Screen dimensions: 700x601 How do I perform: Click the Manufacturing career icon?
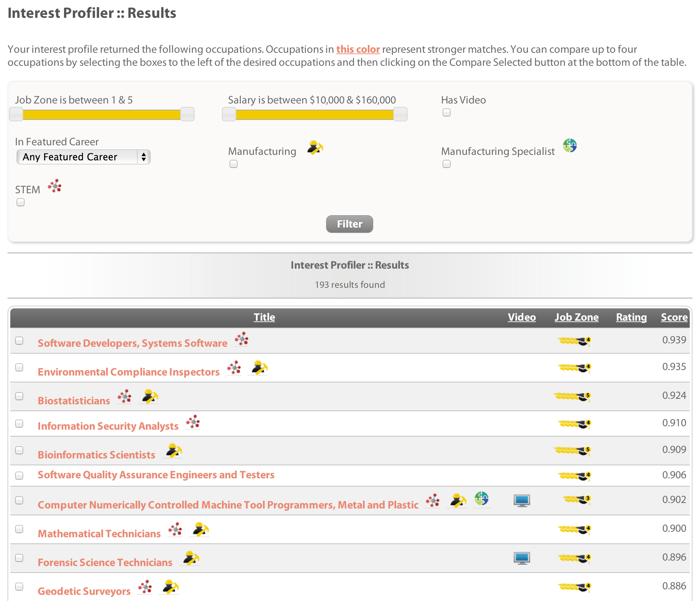coord(314,150)
